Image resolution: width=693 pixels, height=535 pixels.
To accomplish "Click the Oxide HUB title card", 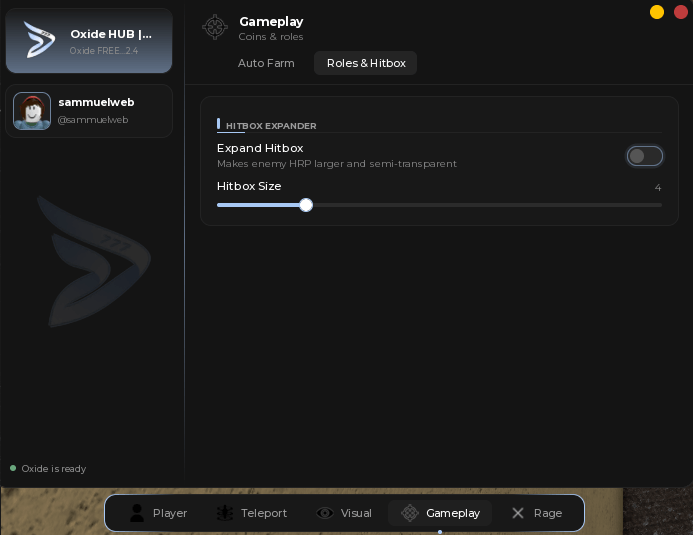I will pyautogui.click(x=89, y=41).
